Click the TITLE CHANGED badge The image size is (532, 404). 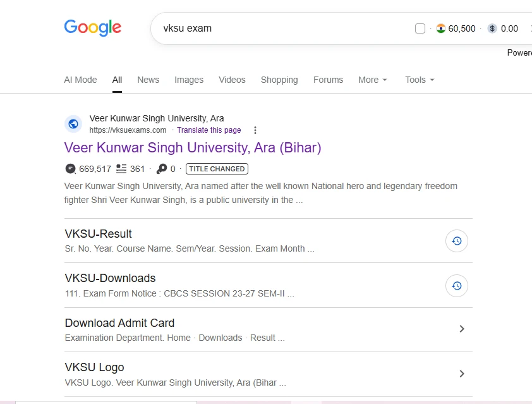217,169
